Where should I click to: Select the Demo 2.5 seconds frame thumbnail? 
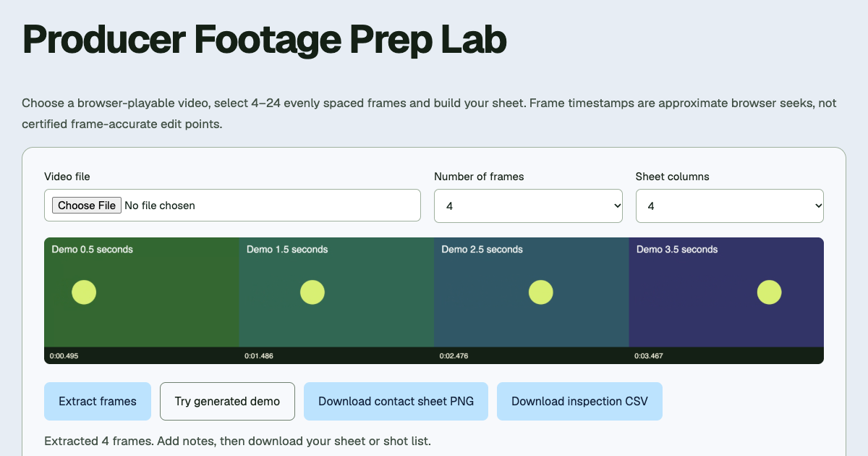(532, 292)
